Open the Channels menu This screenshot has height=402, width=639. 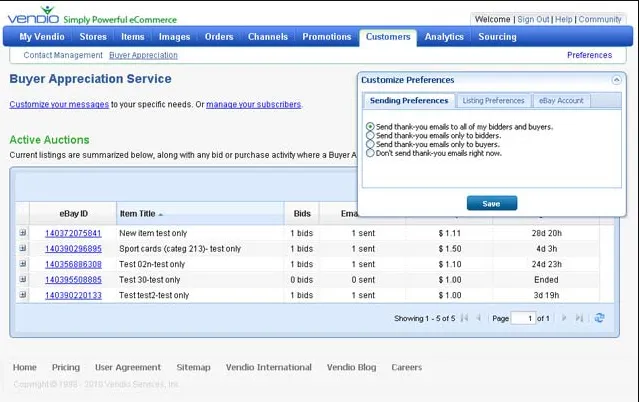click(268, 37)
